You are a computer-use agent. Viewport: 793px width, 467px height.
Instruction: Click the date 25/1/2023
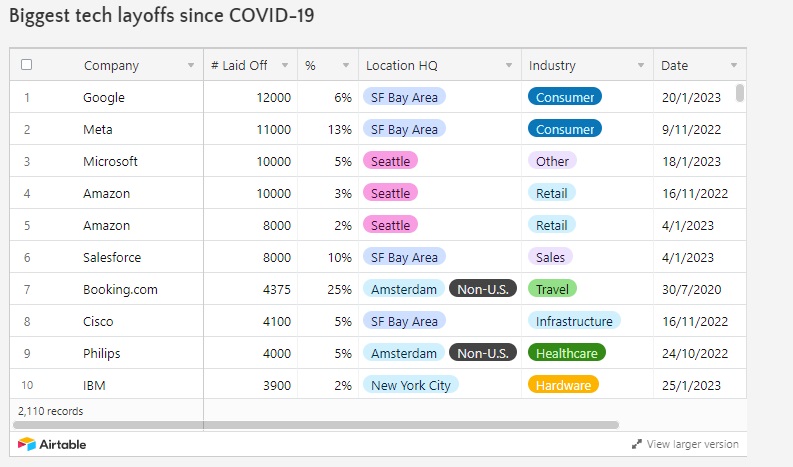tap(691, 385)
